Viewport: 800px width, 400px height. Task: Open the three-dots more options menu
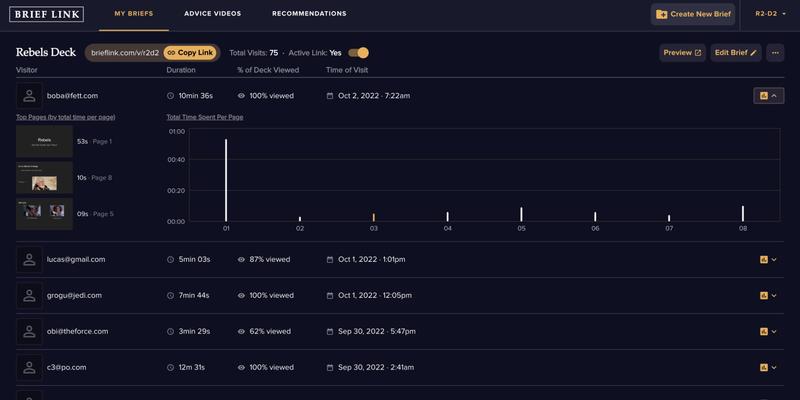pyautogui.click(x=775, y=53)
